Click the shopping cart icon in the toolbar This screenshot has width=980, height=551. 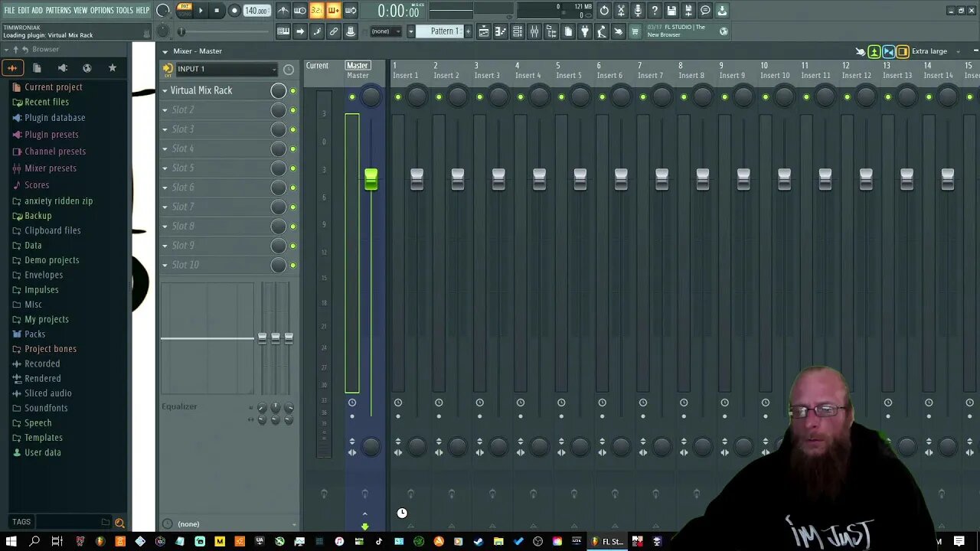point(635,31)
